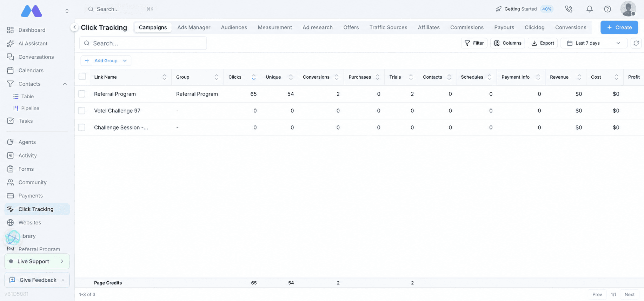Open the Getting Started 40% progress
Screen dimensions: 644x301
[524, 9]
